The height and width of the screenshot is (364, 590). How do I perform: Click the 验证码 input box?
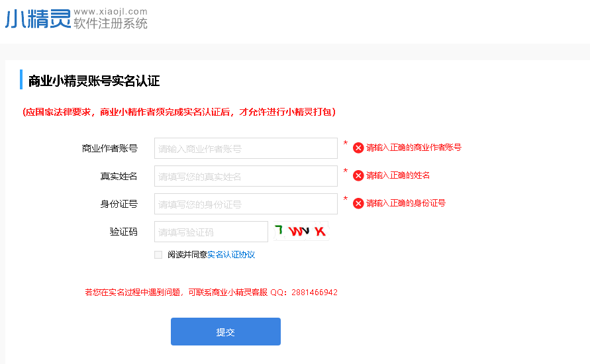211,232
